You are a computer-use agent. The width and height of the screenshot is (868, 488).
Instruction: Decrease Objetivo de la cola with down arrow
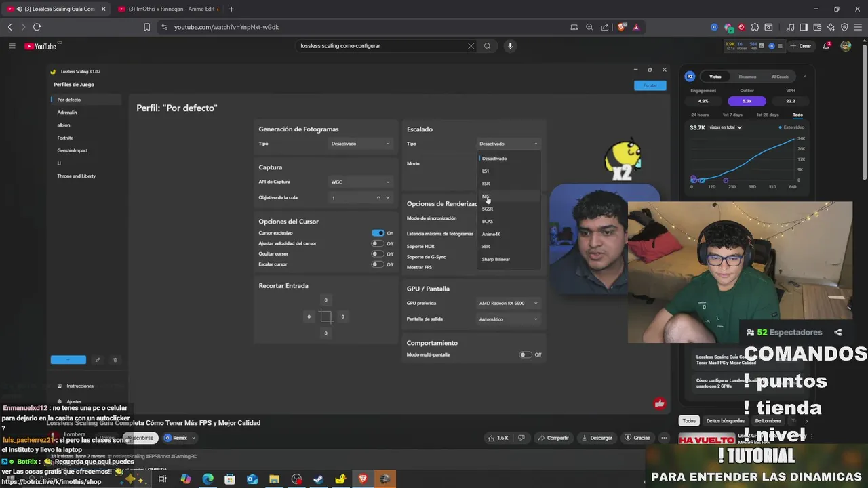pyautogui.click(x=387, y=197)
